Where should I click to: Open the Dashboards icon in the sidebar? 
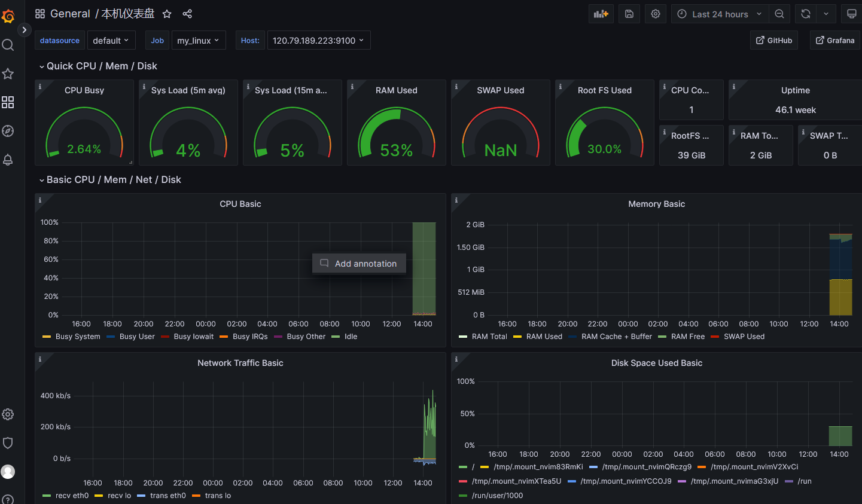(x=8, y=102)
